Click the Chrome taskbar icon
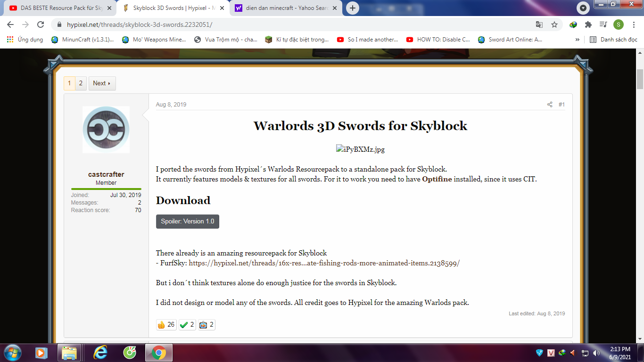Screen dimensions: 644x362 coord(159,353)
